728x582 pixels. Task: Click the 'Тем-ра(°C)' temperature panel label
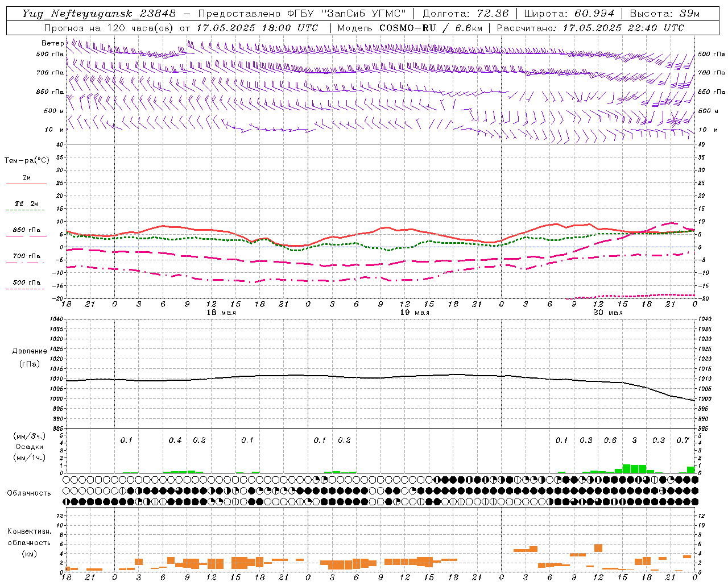(27, 161)
